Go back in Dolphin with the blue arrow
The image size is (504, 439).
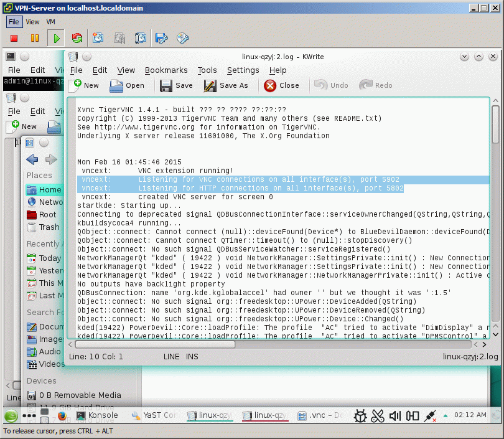(x=32, y=159)
